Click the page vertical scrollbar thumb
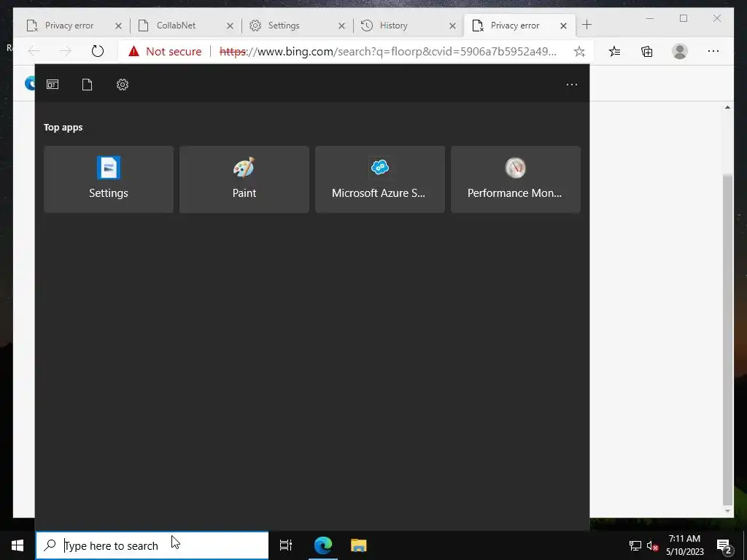The image size is (747, 560). click(727, 339)
